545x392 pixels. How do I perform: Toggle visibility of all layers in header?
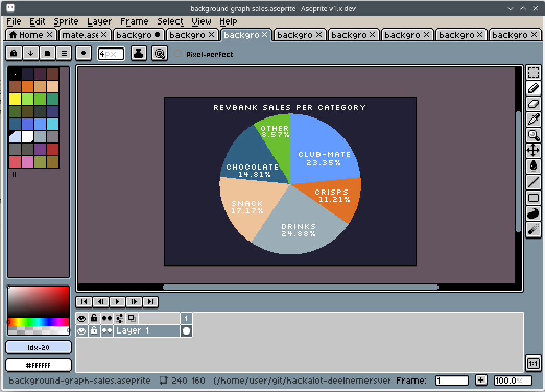81,318
